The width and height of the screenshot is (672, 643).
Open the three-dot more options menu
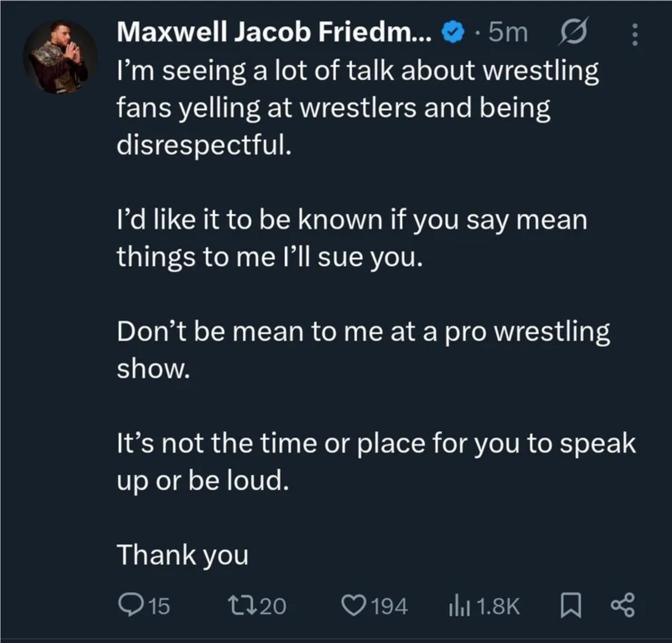[x=634, y=34]
